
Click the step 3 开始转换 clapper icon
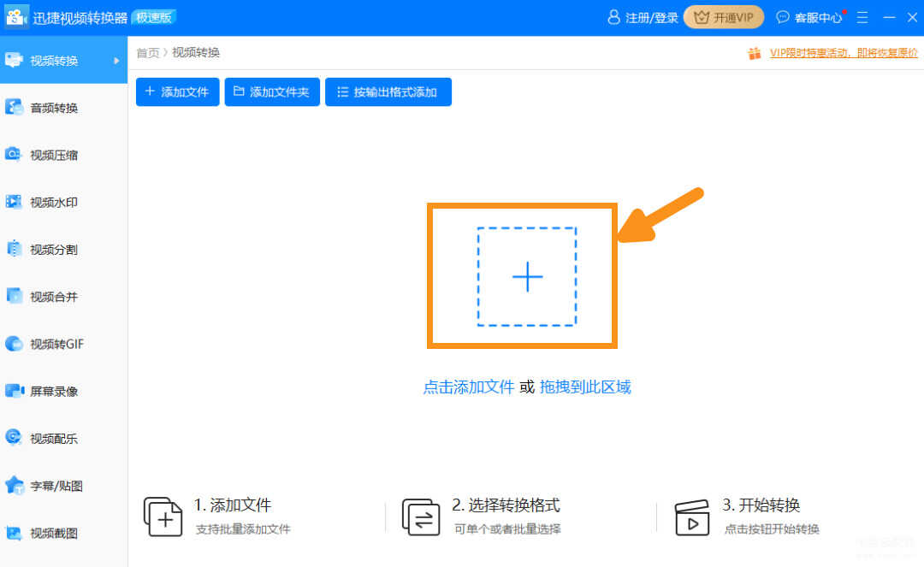point(692,517)
